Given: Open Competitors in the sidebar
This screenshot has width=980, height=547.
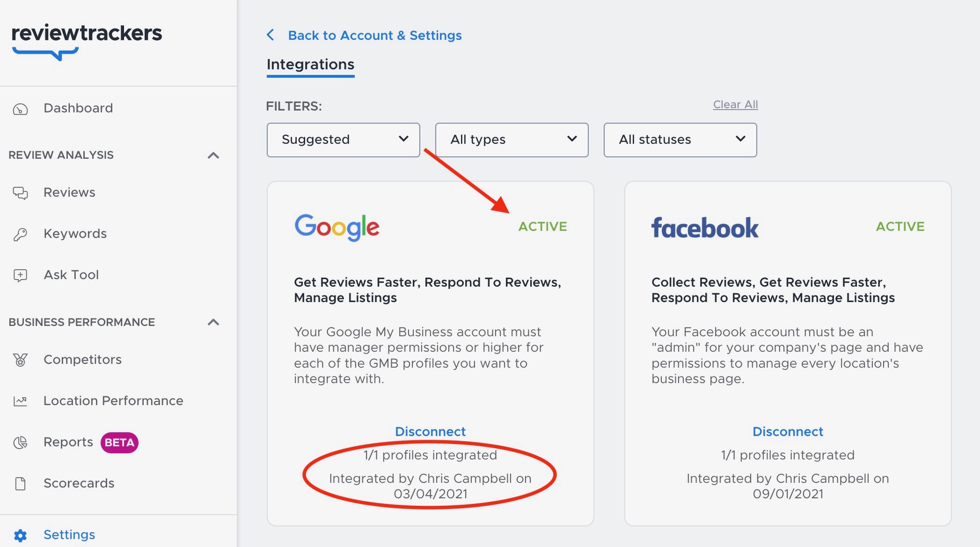Looking at the screenshot, I should 82,359.
